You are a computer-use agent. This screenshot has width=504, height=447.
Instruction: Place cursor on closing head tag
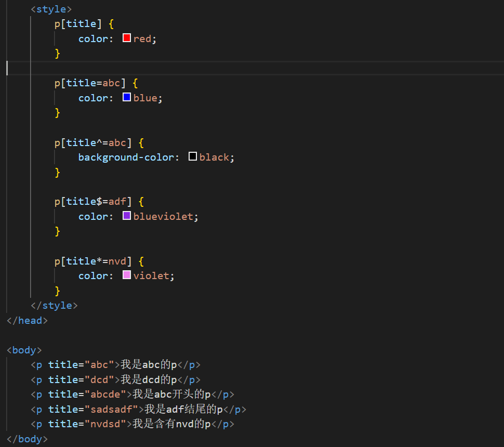click(x=27, y=320)
